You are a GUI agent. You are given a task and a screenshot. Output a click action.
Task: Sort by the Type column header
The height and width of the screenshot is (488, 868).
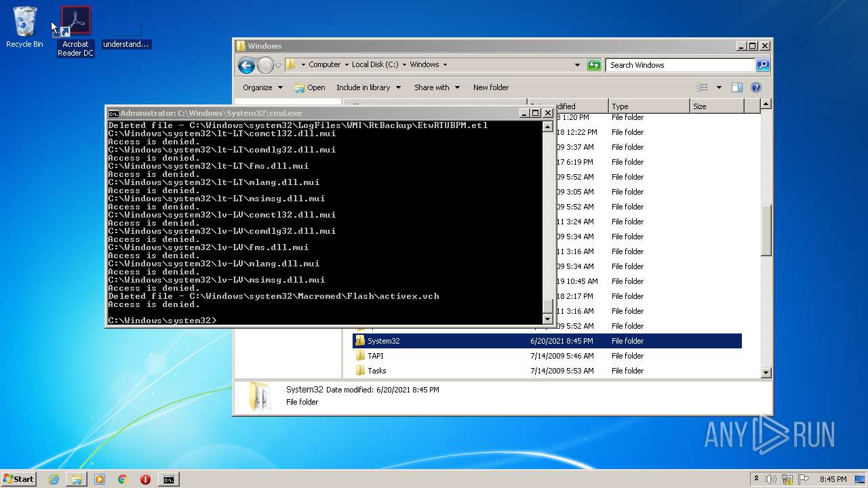pyautogui.click(x=649, y=106)
